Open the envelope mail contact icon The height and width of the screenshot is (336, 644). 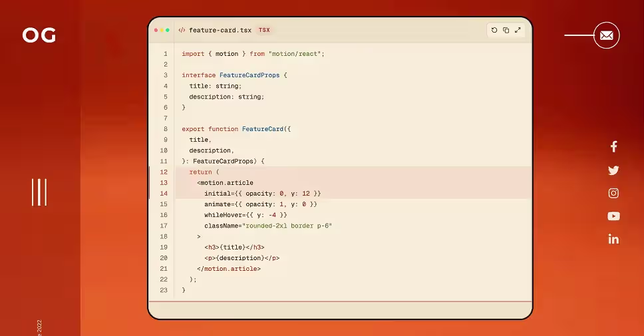point(607,35)
